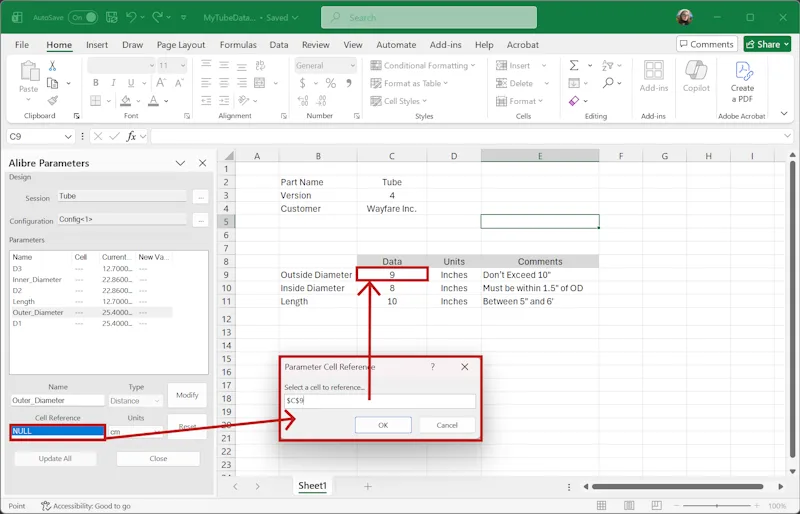Click the Close button in Alibre pane
800x514 pixels.
158,458
